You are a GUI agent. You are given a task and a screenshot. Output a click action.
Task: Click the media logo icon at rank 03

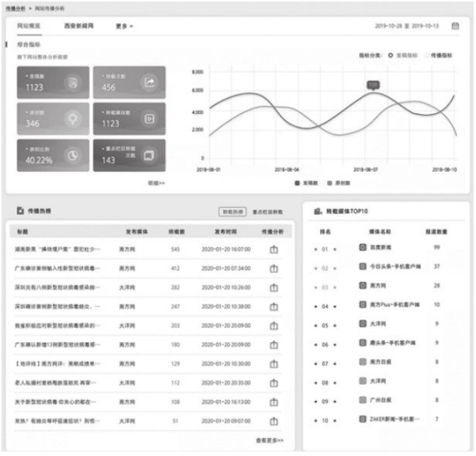click(x=363, y=286)
